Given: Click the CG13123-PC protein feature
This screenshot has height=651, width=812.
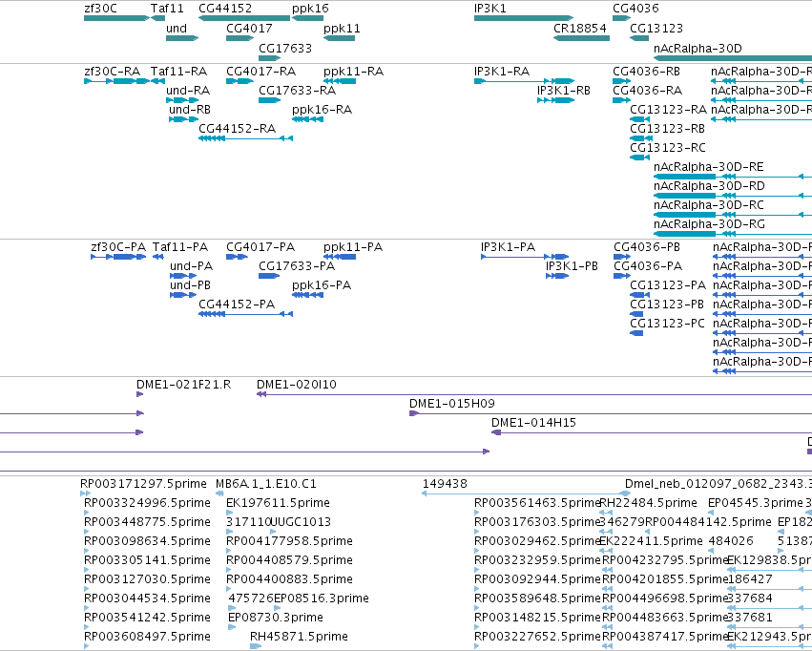Looking at the screenshot, I should coord(637,333).
